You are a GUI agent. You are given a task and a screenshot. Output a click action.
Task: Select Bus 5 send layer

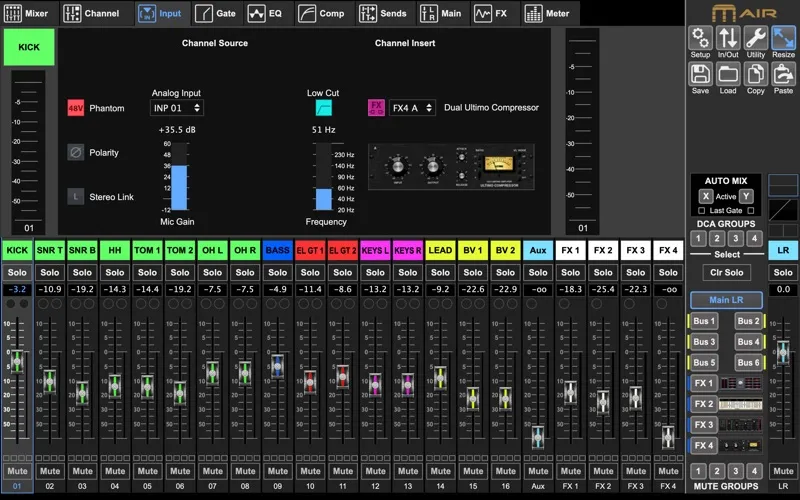pyautogui.click(x=703, y=363)
